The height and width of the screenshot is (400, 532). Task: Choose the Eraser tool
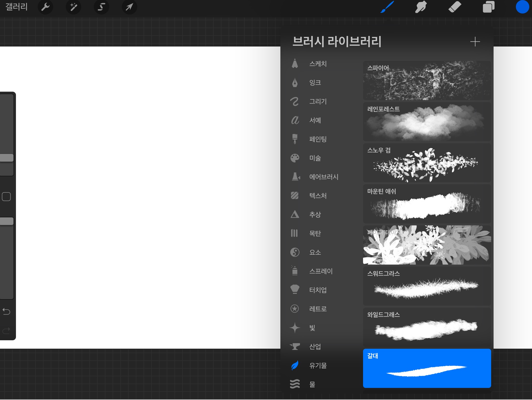click(x=455, y=7)
